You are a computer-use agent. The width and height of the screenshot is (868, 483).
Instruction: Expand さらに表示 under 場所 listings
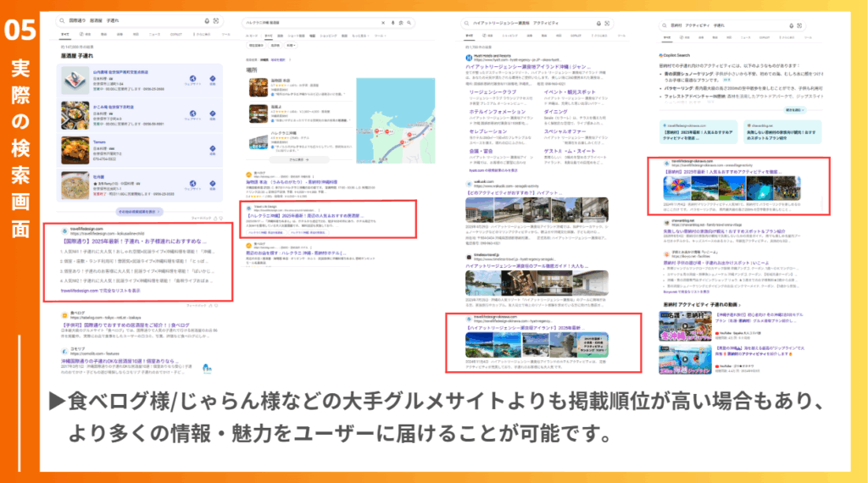297,159
